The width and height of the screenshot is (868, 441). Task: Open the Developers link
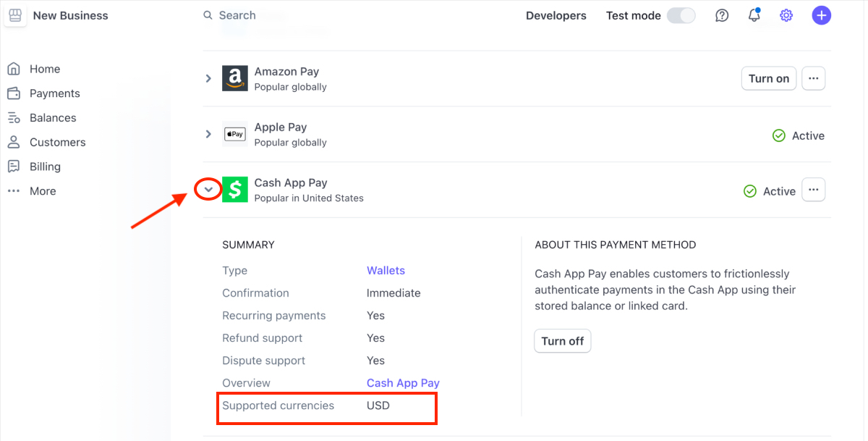point(556,15)
